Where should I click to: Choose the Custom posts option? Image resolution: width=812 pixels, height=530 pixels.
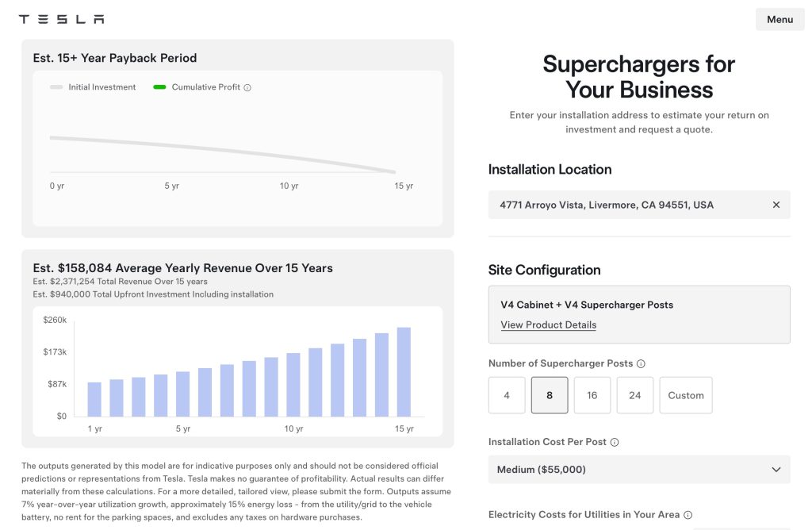coord(685,394)
